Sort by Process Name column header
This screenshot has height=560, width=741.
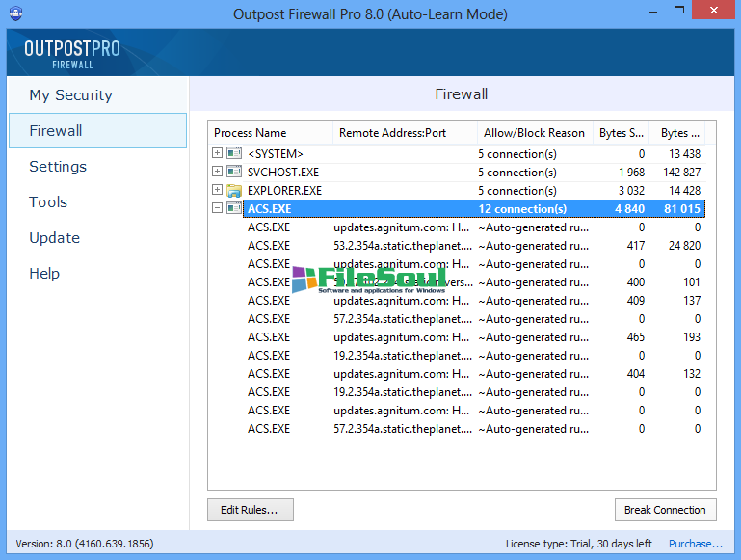[x=271, y=133]
